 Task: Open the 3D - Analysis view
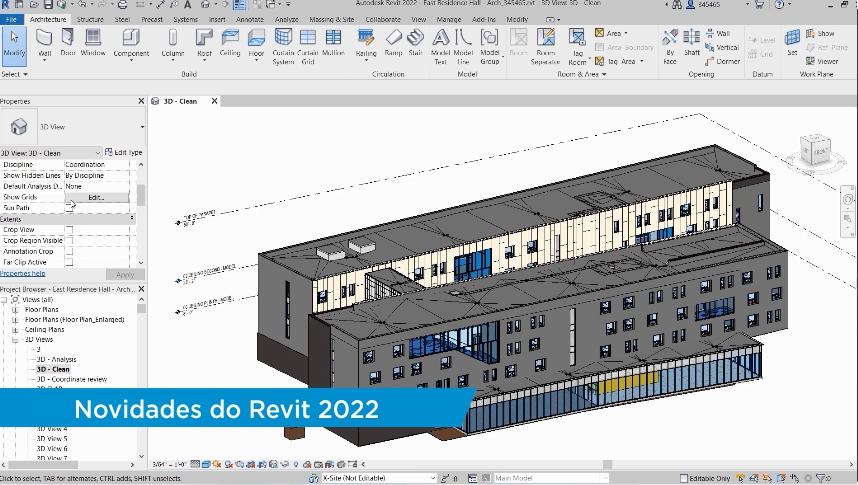[56, 360]
